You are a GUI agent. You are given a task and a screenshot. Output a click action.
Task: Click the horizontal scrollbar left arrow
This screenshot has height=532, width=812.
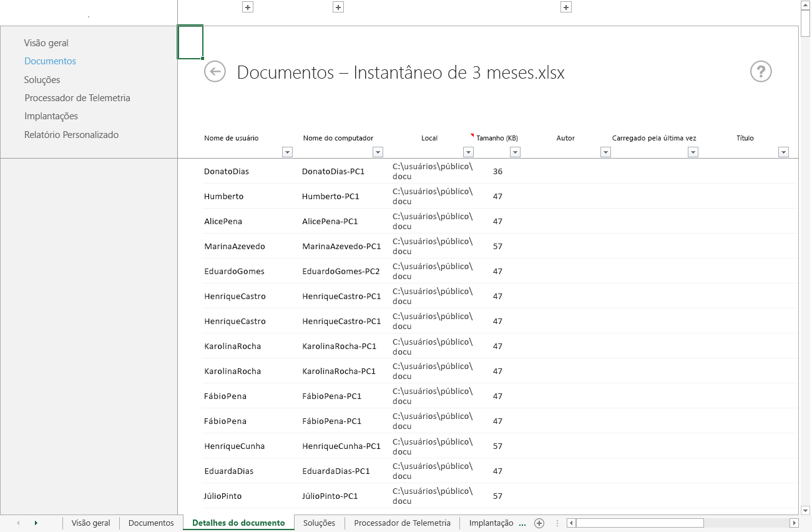571,523
